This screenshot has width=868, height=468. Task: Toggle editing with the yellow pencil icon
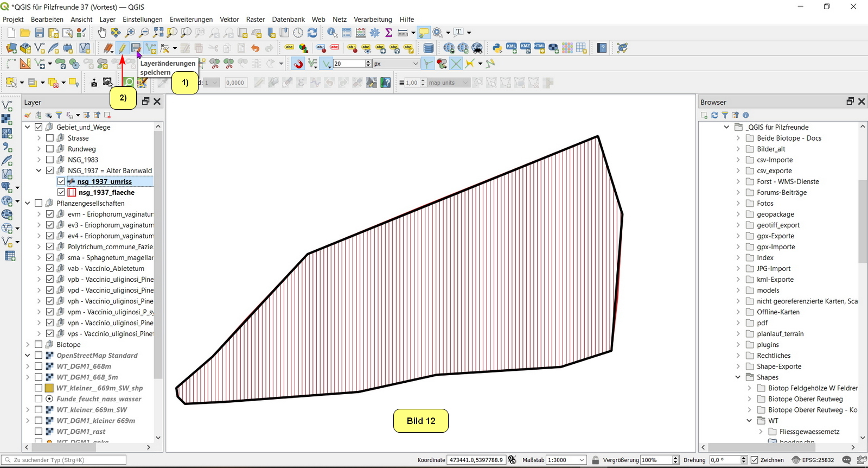pyautogui.click(x=122, y=48)
